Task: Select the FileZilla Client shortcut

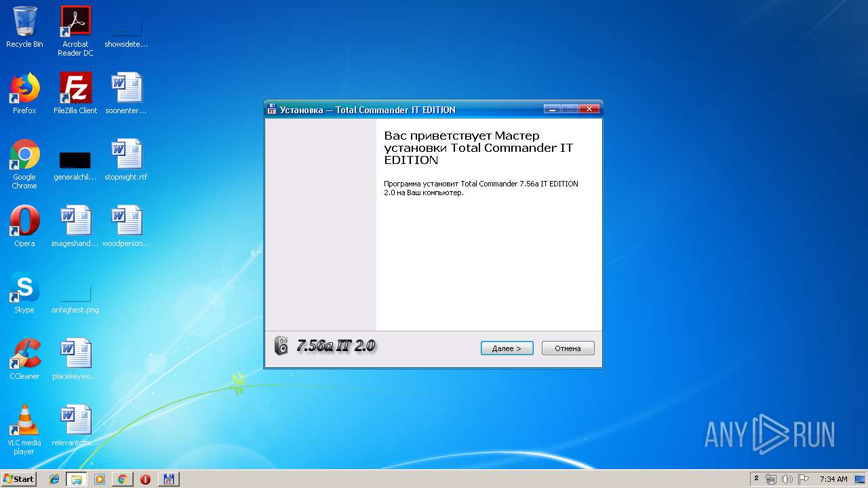Action: point(75,94)
